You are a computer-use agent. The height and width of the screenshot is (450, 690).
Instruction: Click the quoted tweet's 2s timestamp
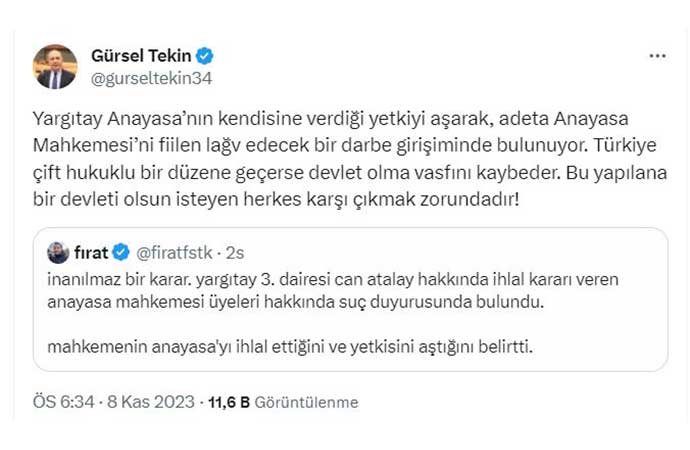pos(233,252)
